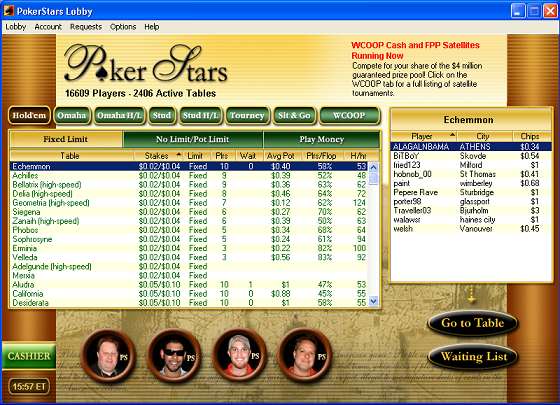
Task: Sort player list by City column
Action: point(484,136)
